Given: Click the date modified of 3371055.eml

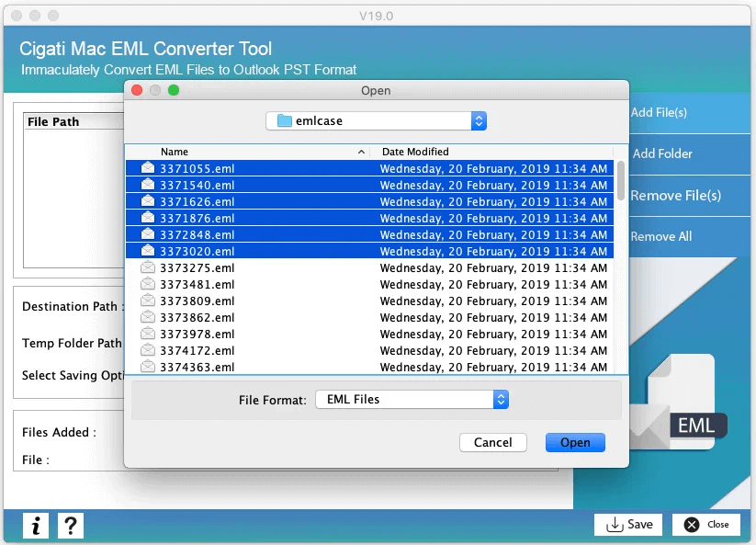Looking at the screenshot, I should tap(493, 169).
